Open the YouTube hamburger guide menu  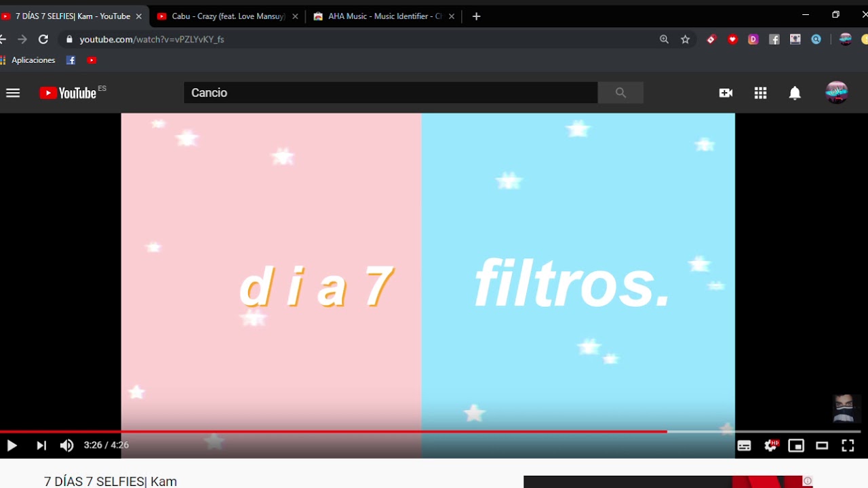point(13,93)
